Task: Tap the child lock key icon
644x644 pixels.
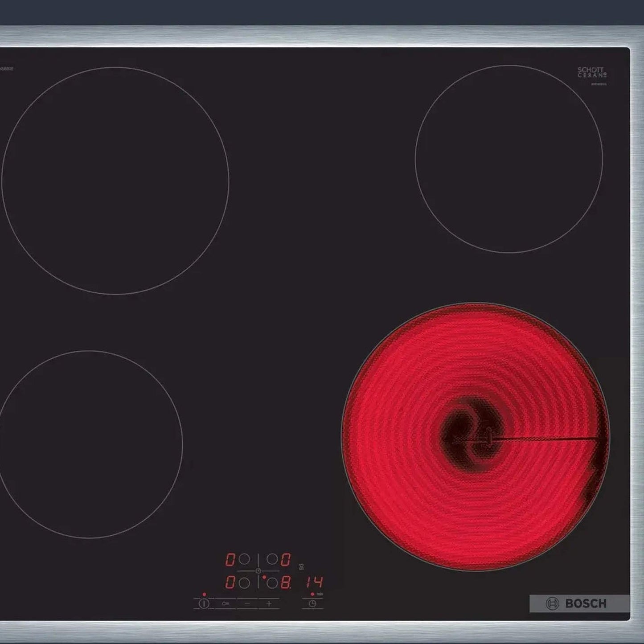Action: (x=226, y=603)
